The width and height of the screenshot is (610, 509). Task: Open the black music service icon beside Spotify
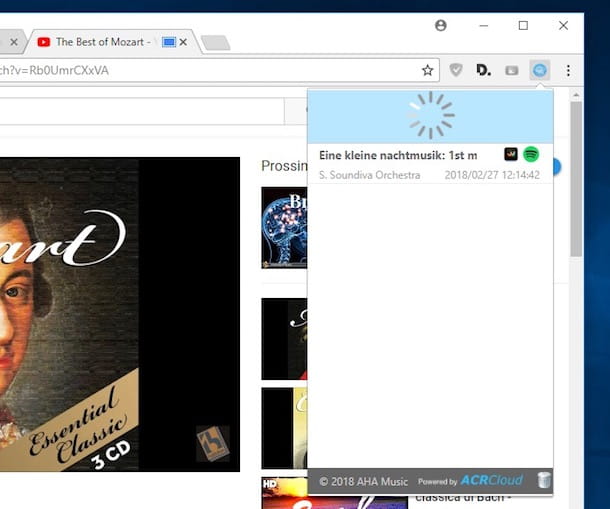click(511, 154)
